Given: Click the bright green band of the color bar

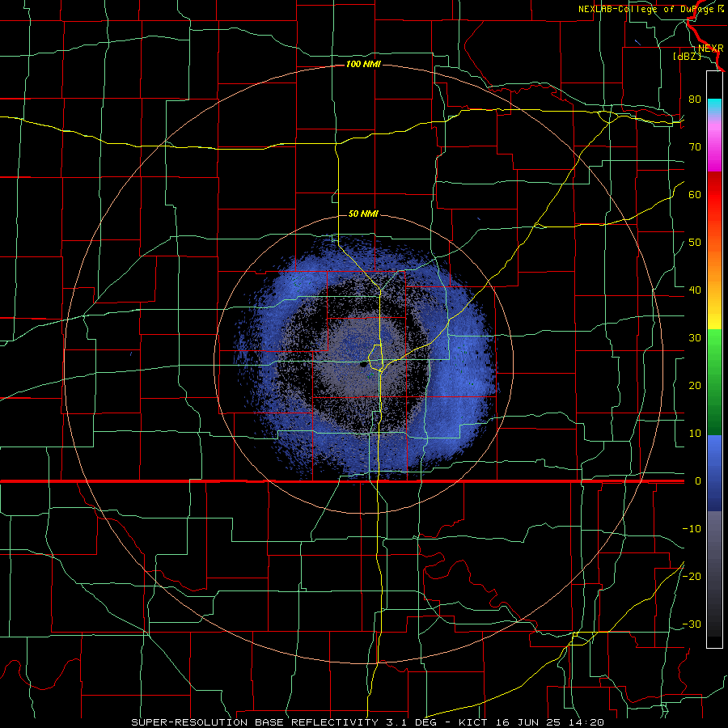Looking at the screenshot, I should pyautogui.click(x=714, y=344).
